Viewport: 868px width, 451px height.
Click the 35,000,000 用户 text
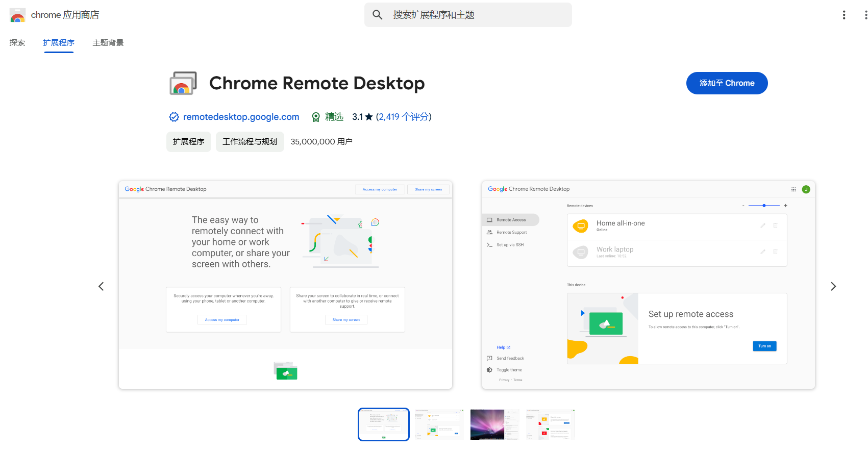(321, 142)
